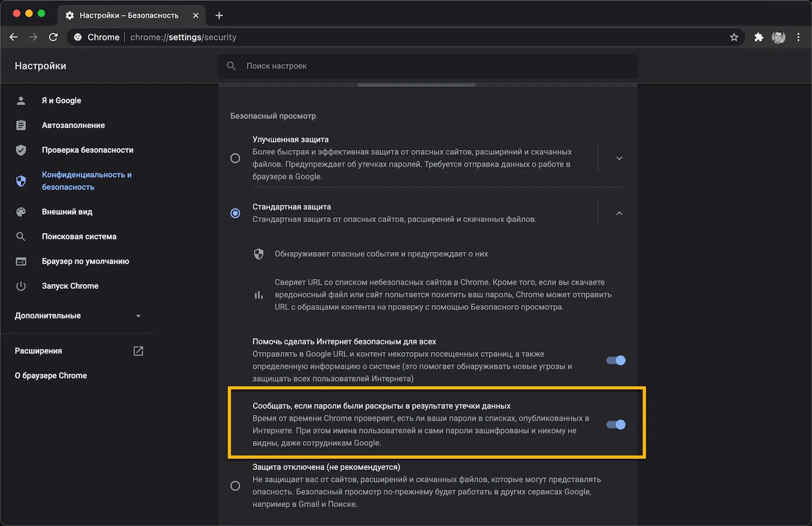The image size is (812, 526).
Task: Open the Chrome three-dot menu
Action: 798,37
